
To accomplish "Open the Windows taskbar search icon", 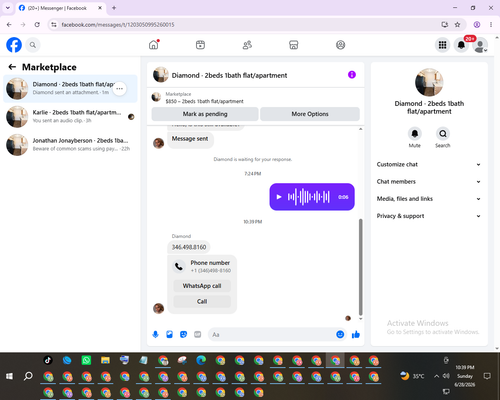I will 28,376.
